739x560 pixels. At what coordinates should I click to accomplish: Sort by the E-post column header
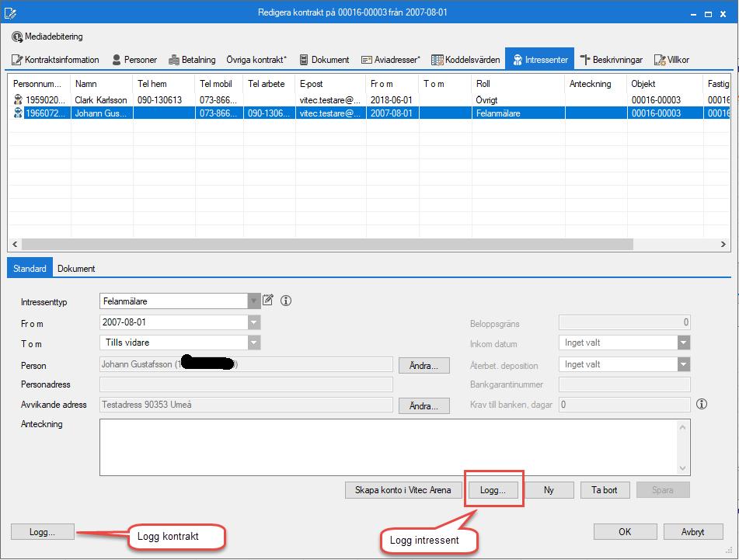331,84
